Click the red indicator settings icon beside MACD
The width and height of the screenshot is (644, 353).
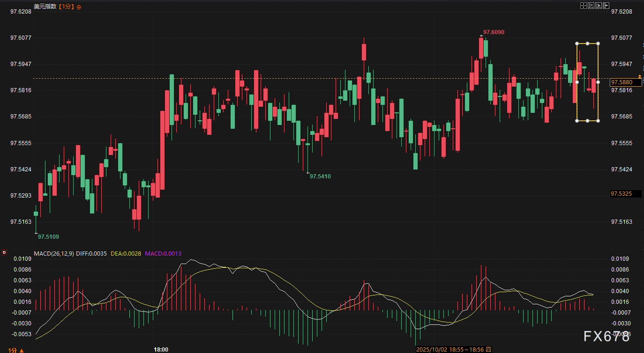(x=5, y=253)
